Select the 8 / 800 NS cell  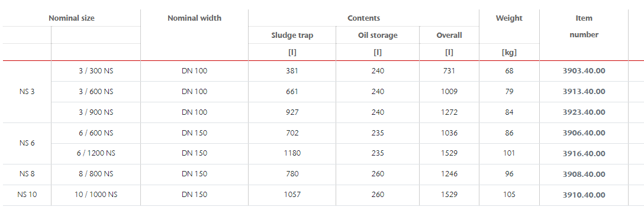(96, 174)
